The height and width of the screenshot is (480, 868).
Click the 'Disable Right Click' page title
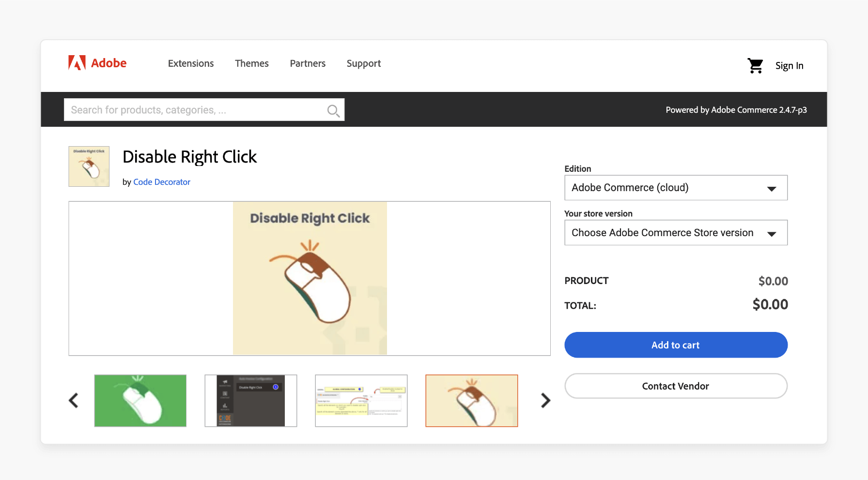click(x=189, y=157)
